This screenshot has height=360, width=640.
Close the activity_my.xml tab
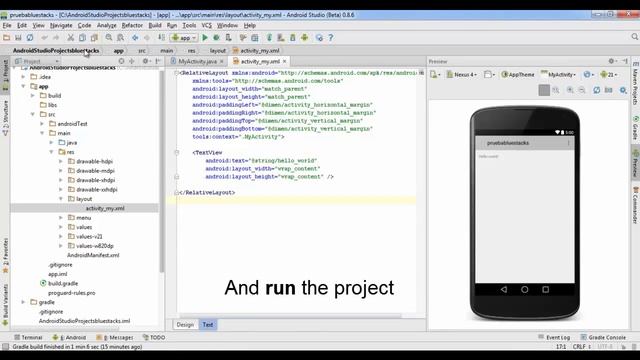click(x=284, y=61)
